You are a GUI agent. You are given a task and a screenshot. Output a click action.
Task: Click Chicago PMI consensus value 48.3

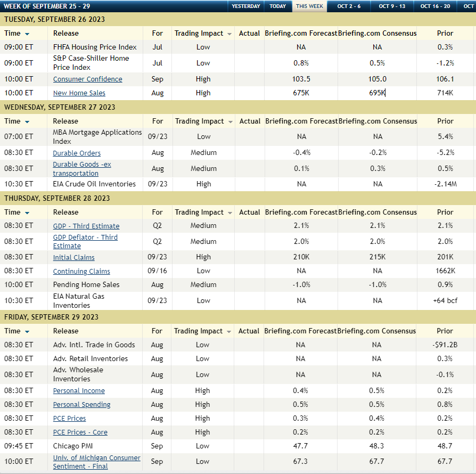click(376, 446)
